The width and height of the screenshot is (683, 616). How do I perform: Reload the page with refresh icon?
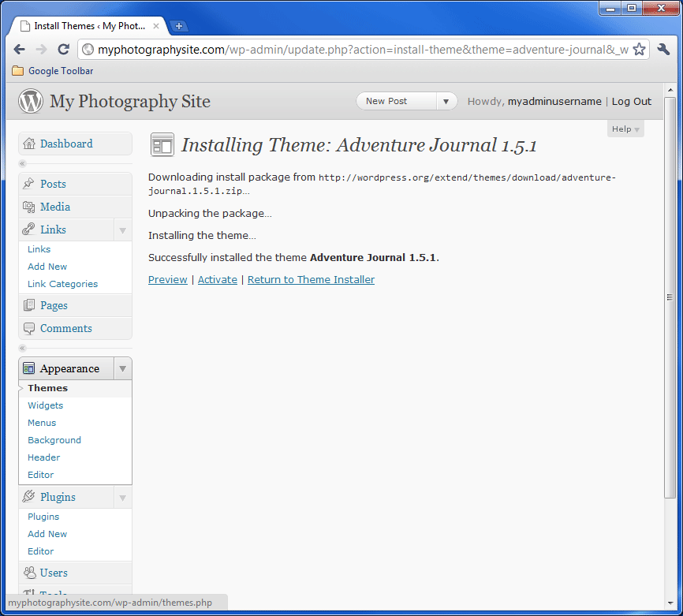click(64, 49)
